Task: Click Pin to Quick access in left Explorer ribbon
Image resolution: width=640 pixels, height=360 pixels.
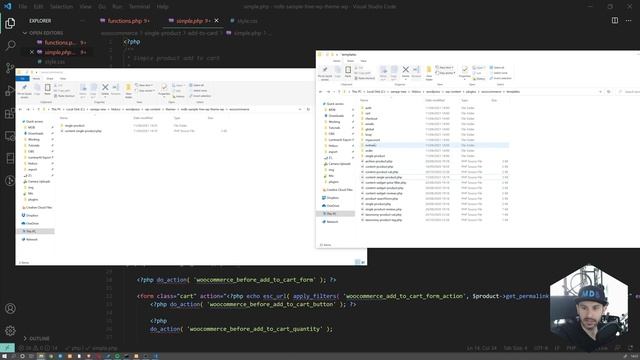Action: click(24, 91)
